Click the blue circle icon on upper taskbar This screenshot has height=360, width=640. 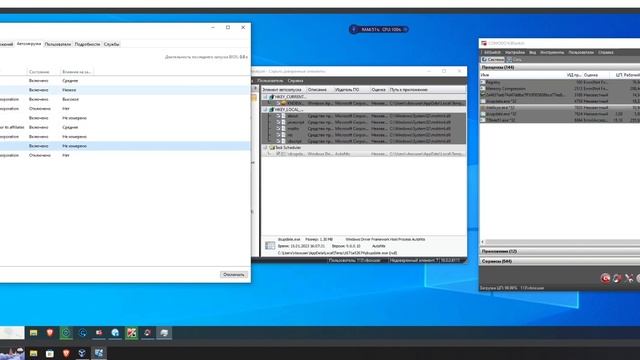coord(82,333)
